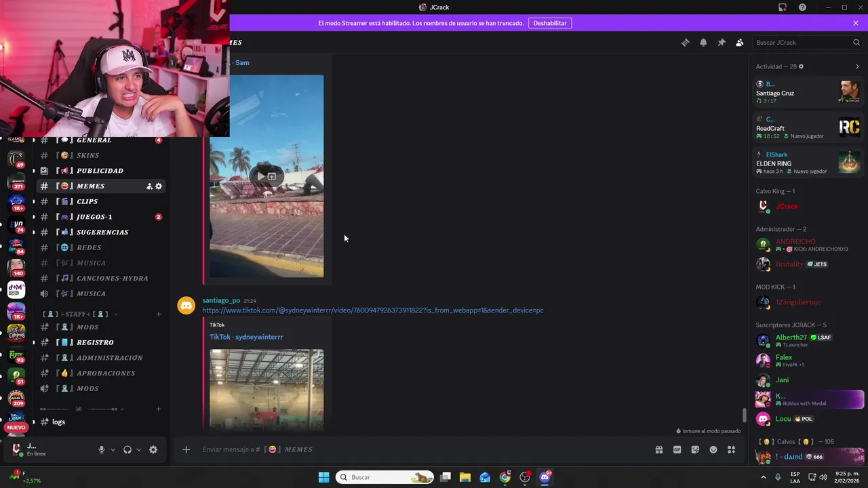Open the Threads icon in channel header
This screenshot has width=868, height=488.
click(x=685, y=42)
